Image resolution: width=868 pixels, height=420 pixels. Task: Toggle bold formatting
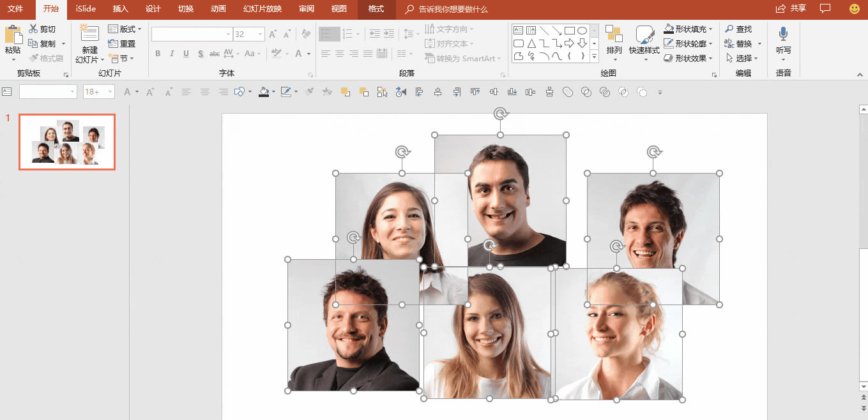[x=157, y=54]
